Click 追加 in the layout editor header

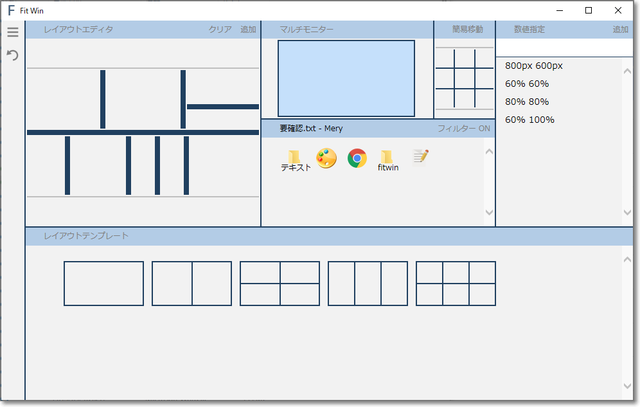(248, 30)
